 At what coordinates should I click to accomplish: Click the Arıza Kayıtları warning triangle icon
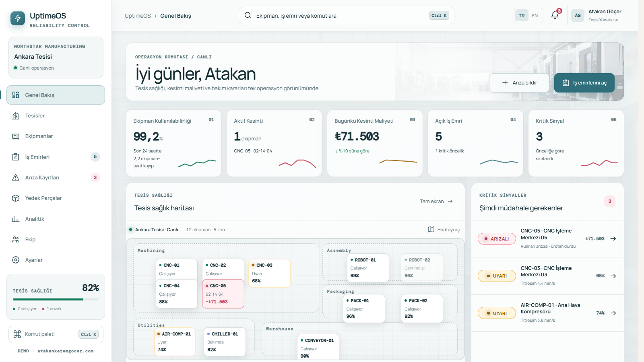[16, 177]
